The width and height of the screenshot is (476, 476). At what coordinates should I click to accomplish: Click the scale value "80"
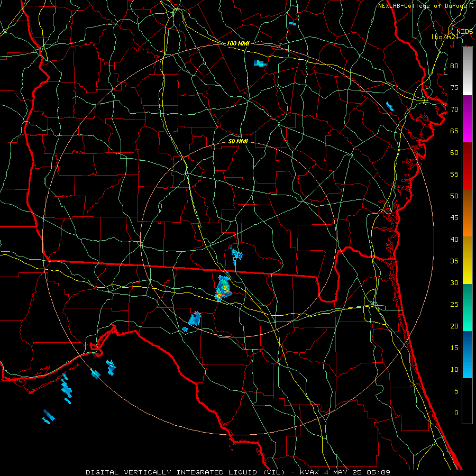click(454, 66)
